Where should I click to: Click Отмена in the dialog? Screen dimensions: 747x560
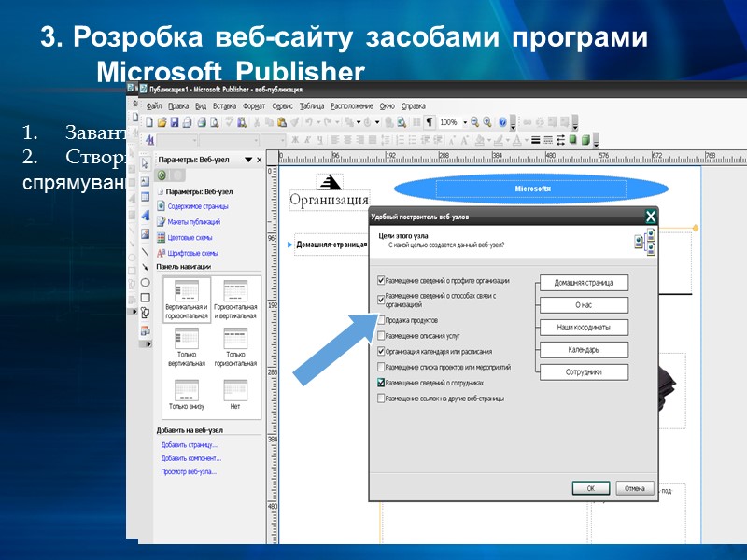(x=635, y=488)
